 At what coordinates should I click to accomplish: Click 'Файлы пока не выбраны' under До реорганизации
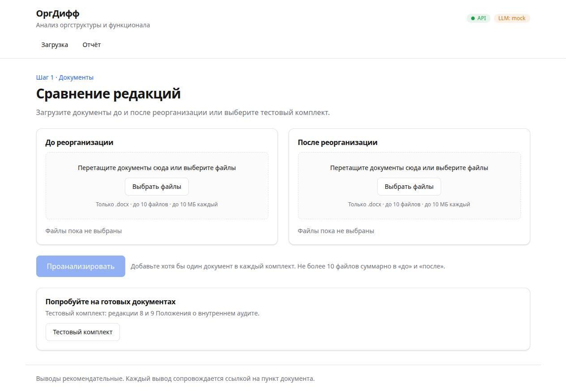[84, 231]
